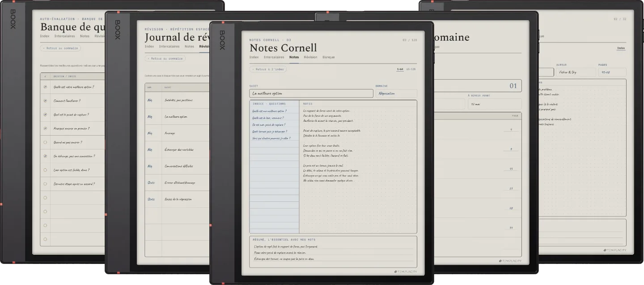The image size is (644, 285).
Task: Click the Sujet field 'La meilleure option' on Notes Cornell
Action: 311,94
